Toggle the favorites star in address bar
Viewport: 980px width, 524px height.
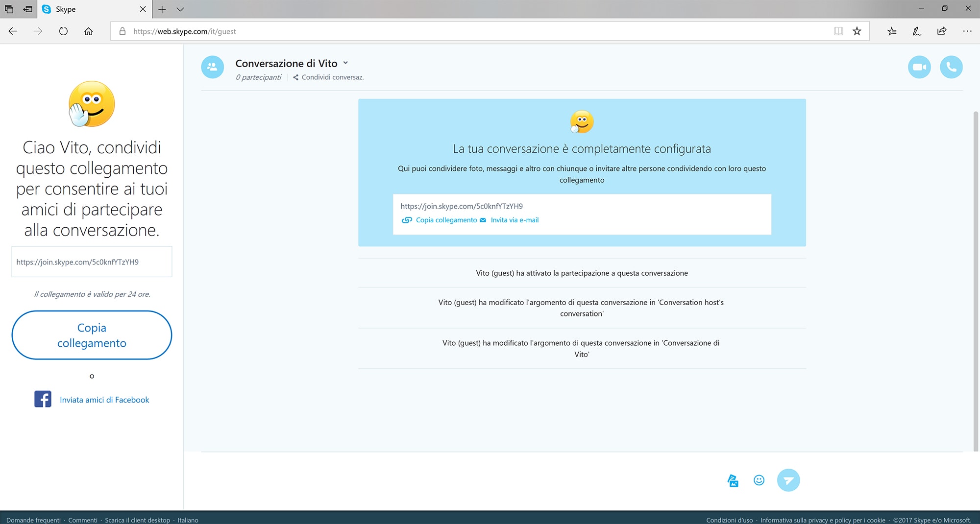(857, 31)
